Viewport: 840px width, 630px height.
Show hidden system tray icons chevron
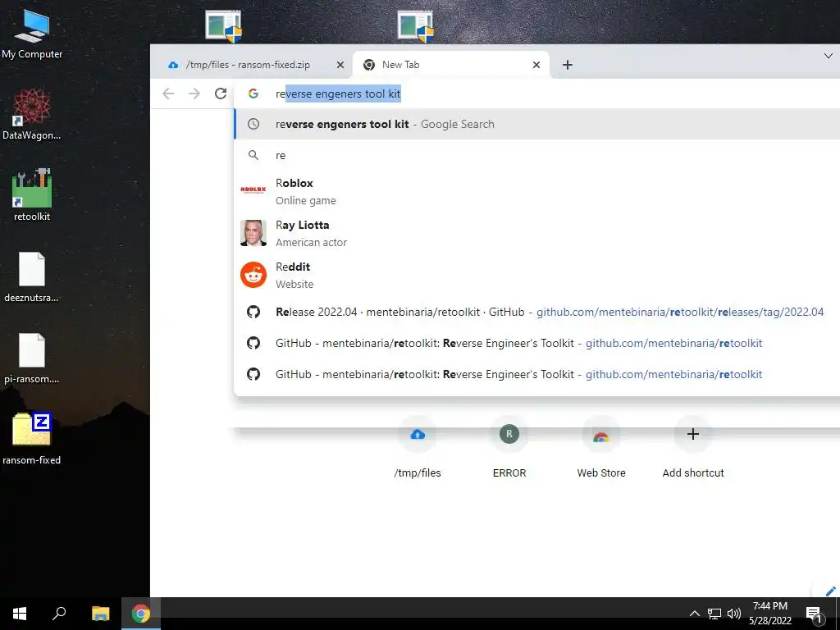[x=694, y=614]
